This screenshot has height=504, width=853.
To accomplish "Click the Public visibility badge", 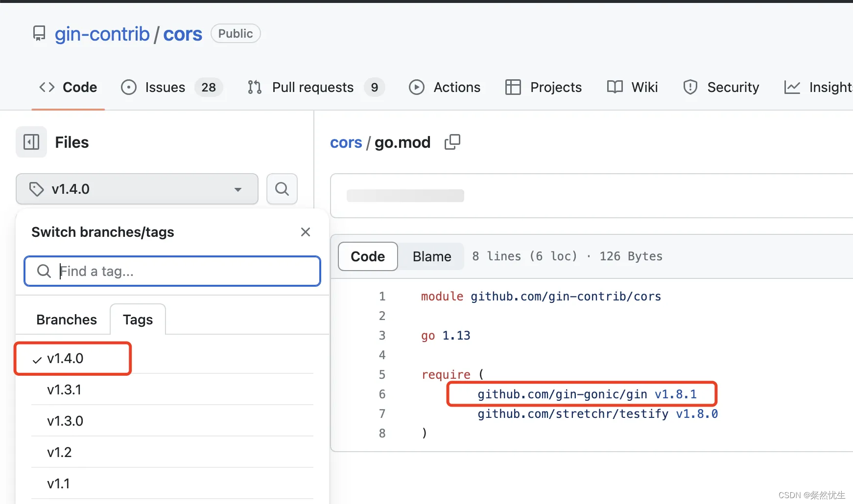I will 236,34.
